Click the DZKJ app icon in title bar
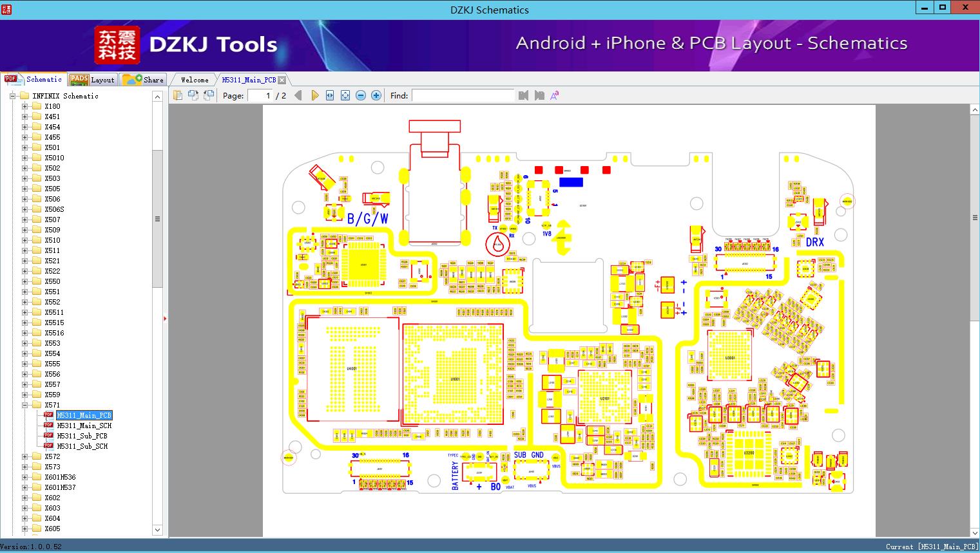The height and width of the screenshot is (553, 980). tap(6, 9)
